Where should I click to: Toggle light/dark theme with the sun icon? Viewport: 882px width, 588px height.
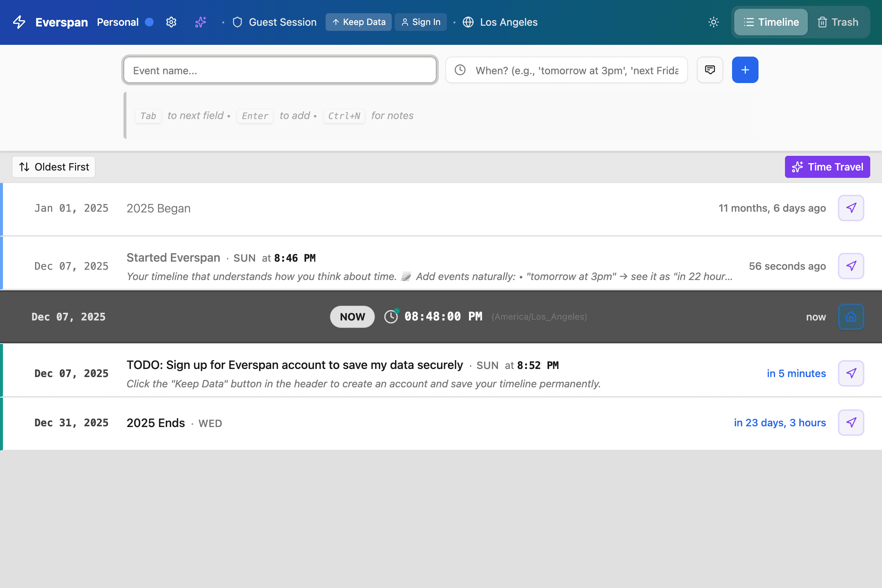(713, 22)
